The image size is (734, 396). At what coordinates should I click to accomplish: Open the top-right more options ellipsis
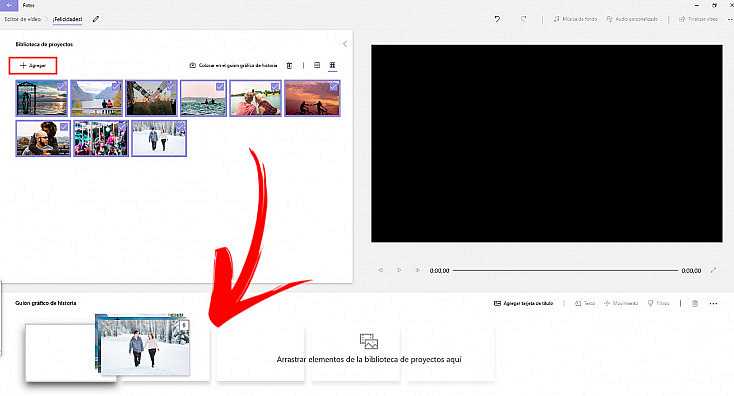[730, 19]
